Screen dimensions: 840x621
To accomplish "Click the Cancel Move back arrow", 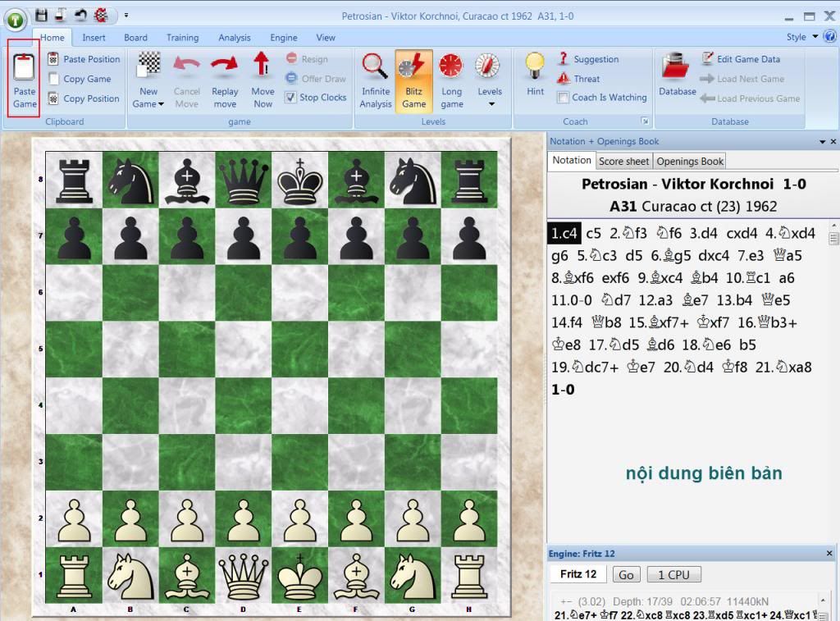I will (186, 80).
